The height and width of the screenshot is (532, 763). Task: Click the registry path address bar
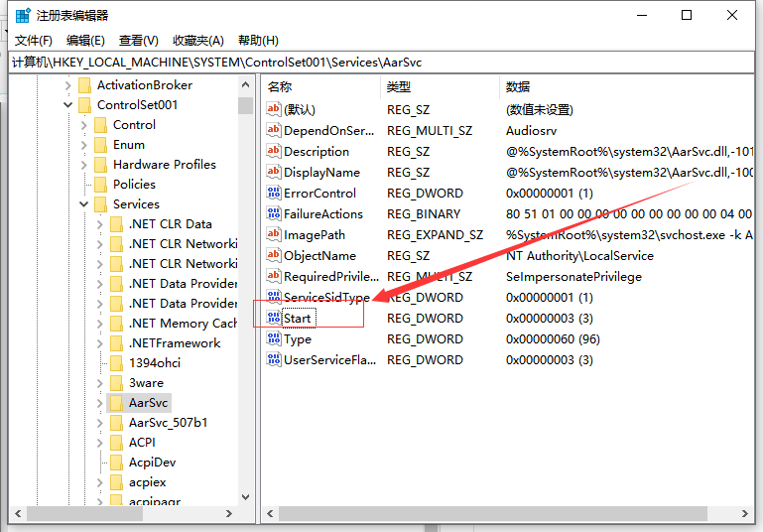click(381, 63)
